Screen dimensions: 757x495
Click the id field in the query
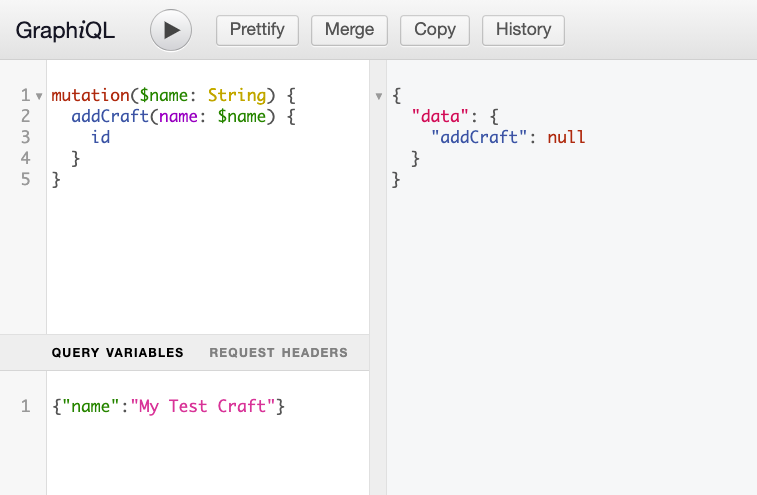[100, 138]
